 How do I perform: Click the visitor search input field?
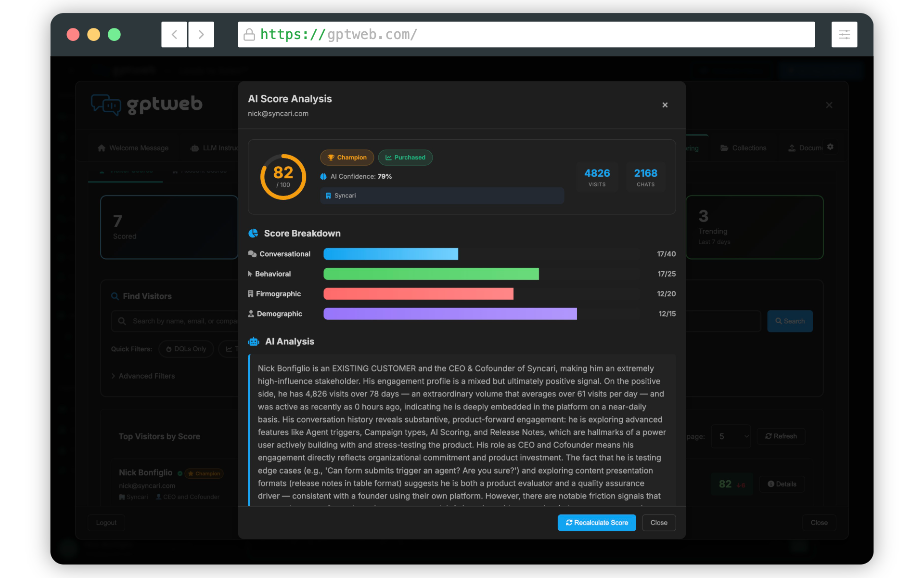176,321
